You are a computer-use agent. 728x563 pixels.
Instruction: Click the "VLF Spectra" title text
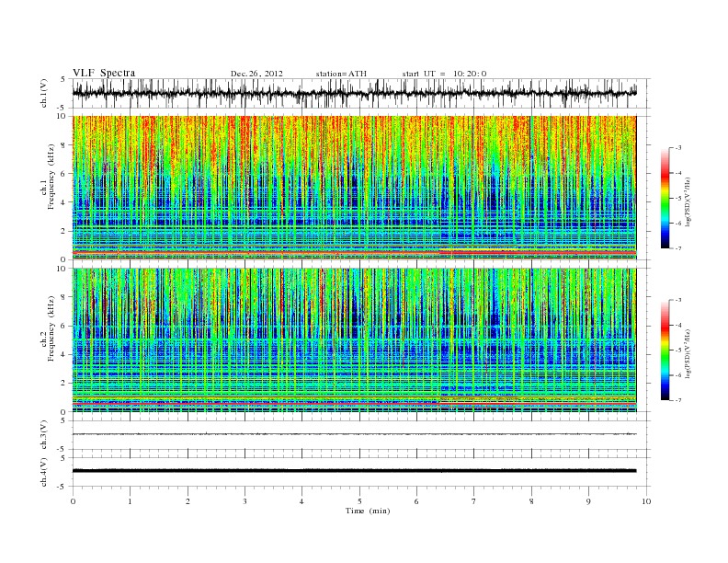click(x=104, y=73)
